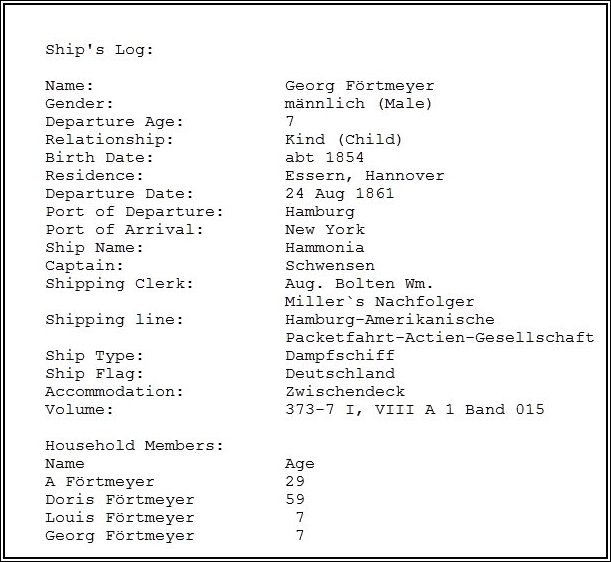The image size is (611, 562).
Task: Click the Hamburg-Amerikanische shipping line text
Action: tap(389, 320)
